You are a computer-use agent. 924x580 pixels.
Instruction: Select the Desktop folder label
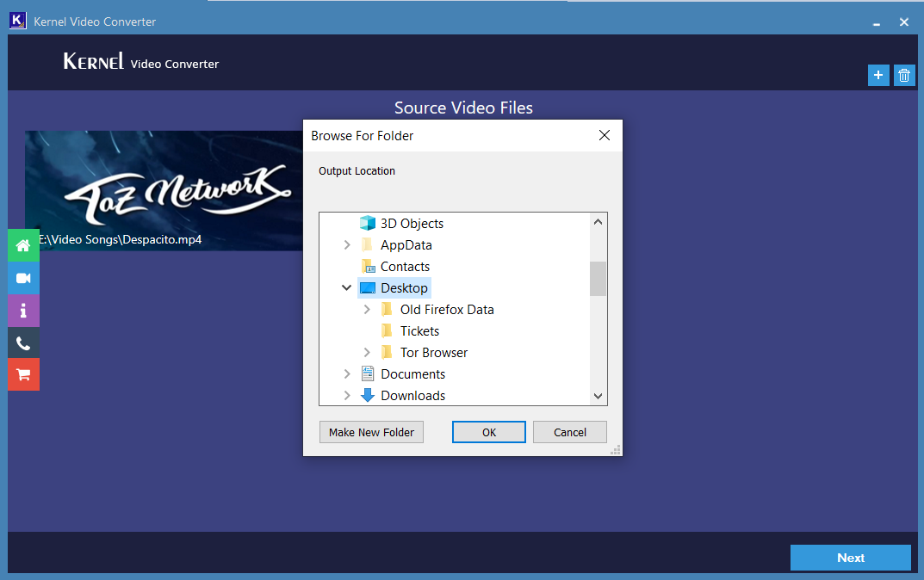coord(404,288)
